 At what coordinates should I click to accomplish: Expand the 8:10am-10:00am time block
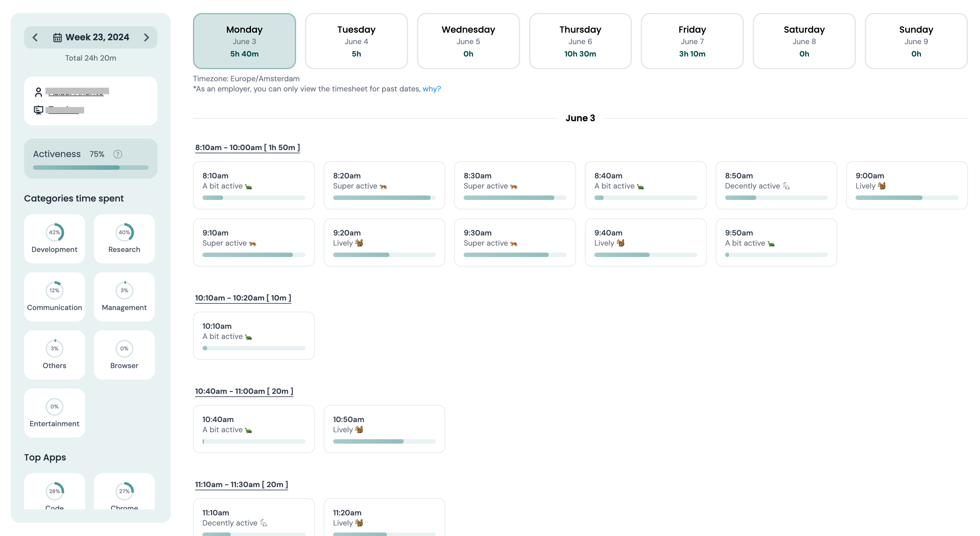(248, 147)
